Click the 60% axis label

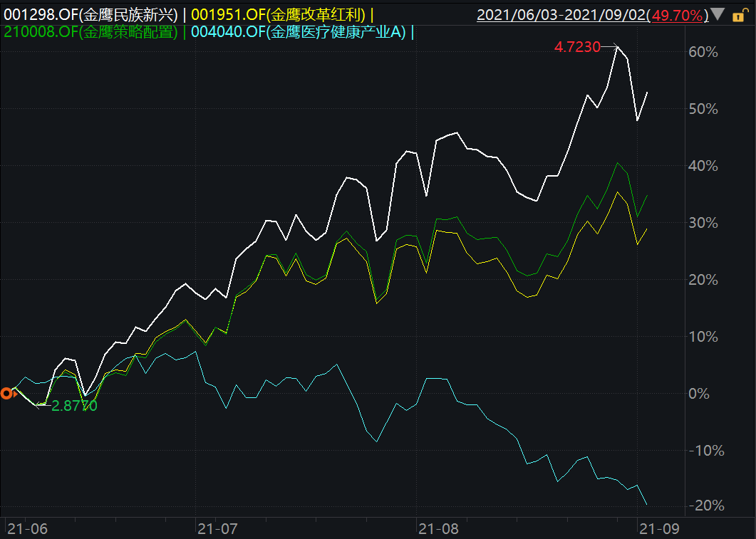click(x=703, y=52)
